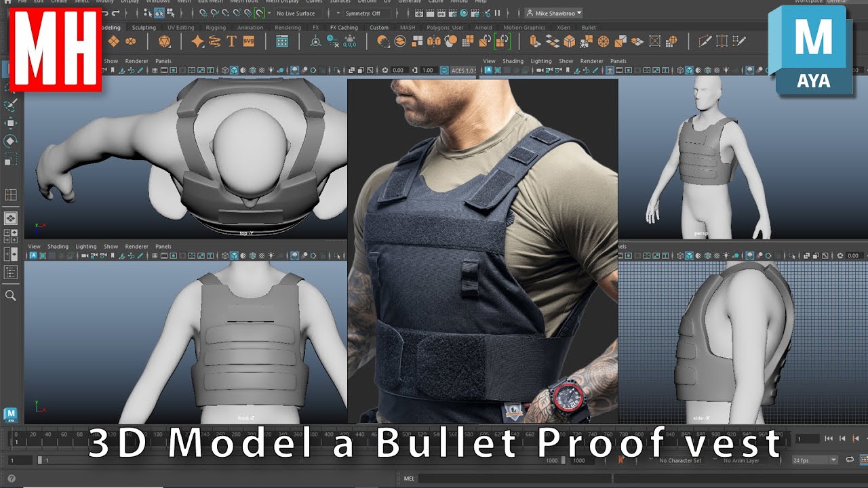Viewport: 868px width, 488px height.
Task: Select the Multi-Cut knife tool icon
Action: pyautogui.click(x=705, y=41)
